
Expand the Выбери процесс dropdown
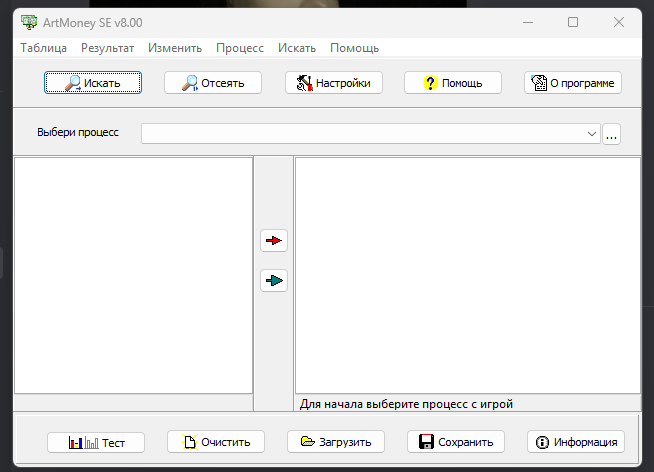(x=591, y=134)
